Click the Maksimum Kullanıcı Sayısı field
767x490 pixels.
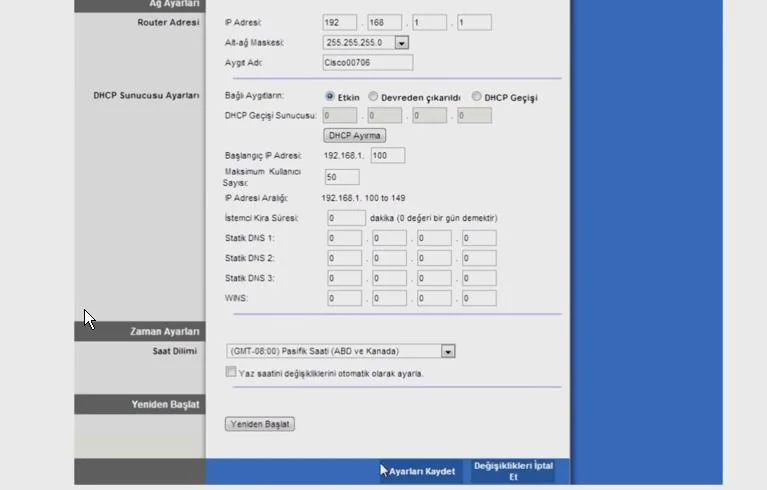[342, 177]
